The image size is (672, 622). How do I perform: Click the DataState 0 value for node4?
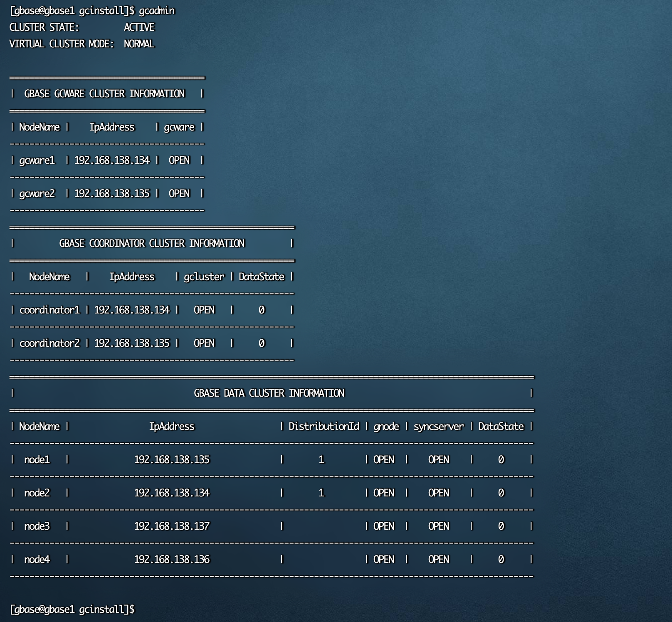(501, 560)
